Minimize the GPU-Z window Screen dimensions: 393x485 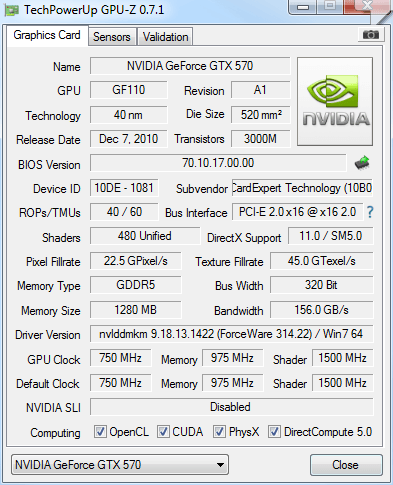303,7
